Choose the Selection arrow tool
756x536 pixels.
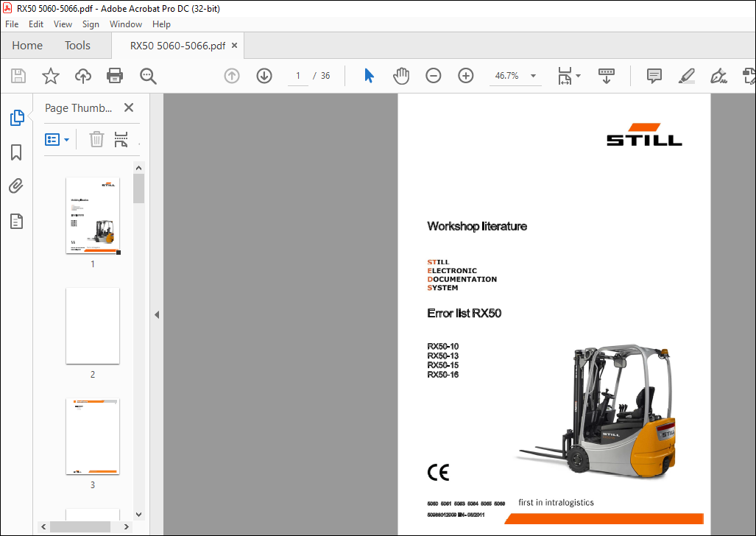pos(370,76)
